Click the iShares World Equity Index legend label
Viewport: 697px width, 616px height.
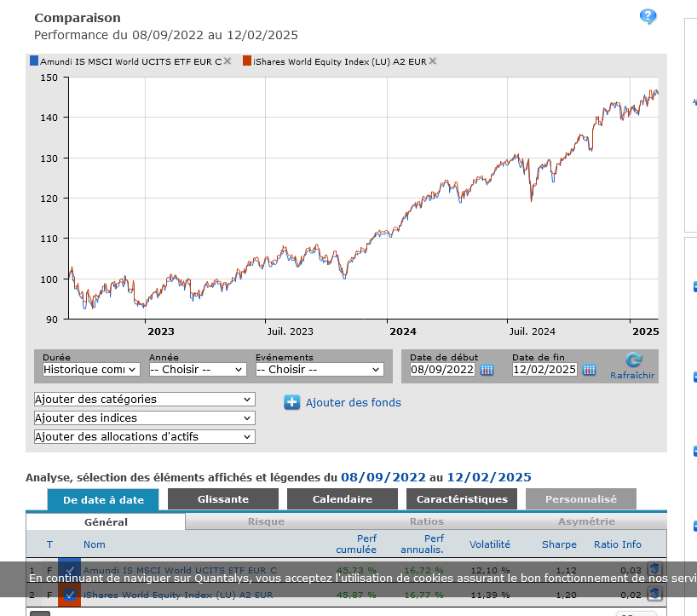340,62
